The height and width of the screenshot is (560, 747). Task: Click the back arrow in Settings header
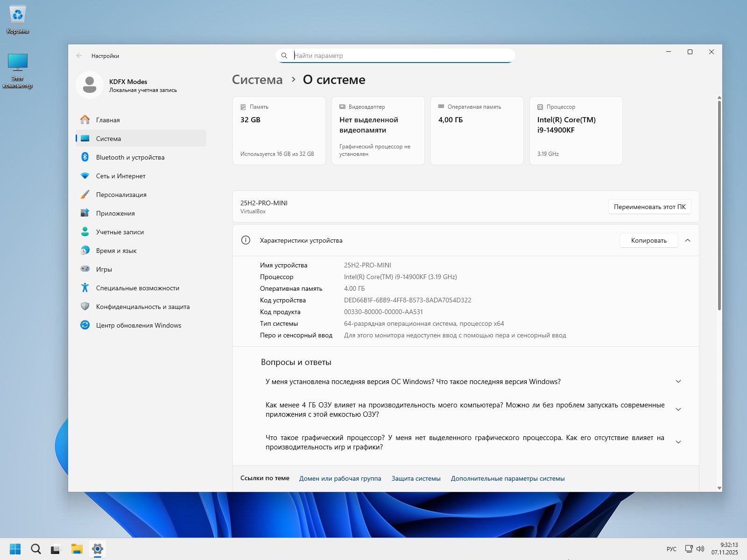[79, 56]
